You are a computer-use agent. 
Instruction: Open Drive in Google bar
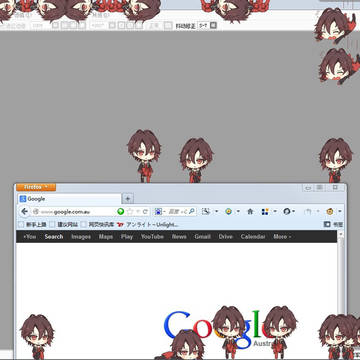pyautogui.click(x=225, y=237)
